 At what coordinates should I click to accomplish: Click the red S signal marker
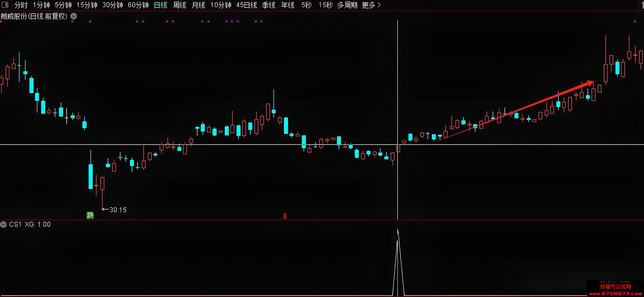click(285, 216)
